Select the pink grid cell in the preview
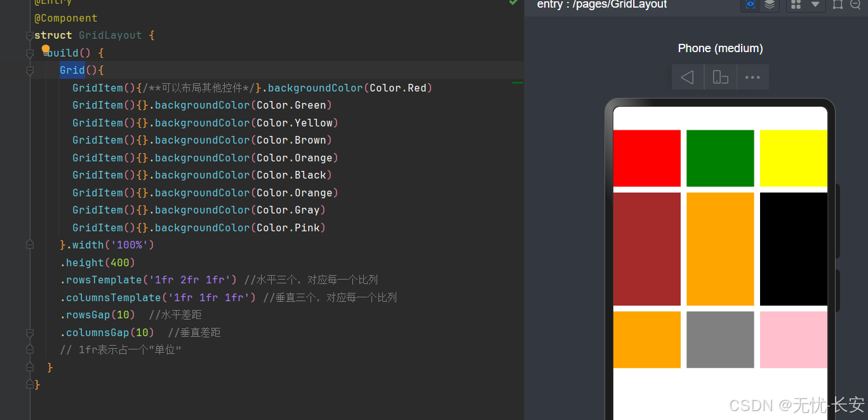 point(794,339)
